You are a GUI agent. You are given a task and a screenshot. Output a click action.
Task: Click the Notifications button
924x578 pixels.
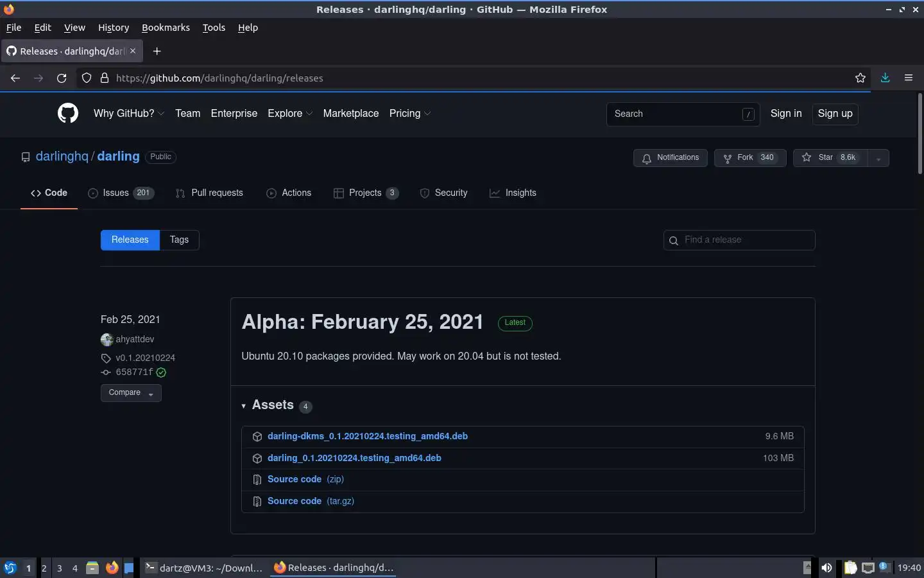point(671,157)
